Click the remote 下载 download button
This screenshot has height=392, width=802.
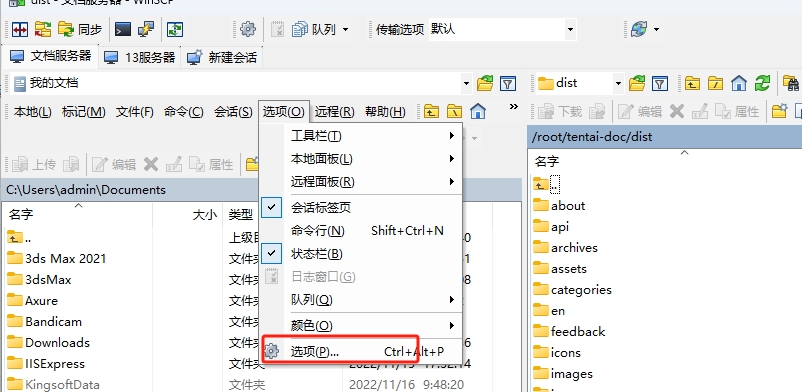tap(560, 111)
